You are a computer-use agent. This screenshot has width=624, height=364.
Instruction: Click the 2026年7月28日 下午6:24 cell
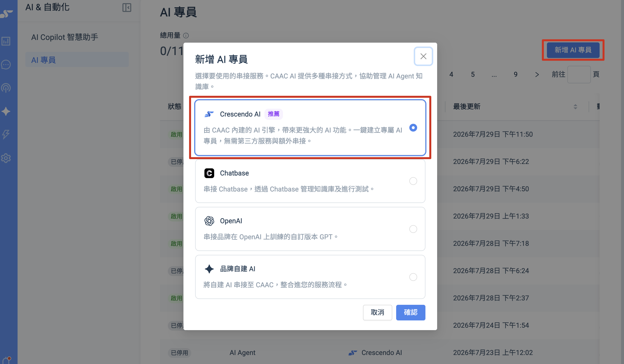tap(491, 271)
